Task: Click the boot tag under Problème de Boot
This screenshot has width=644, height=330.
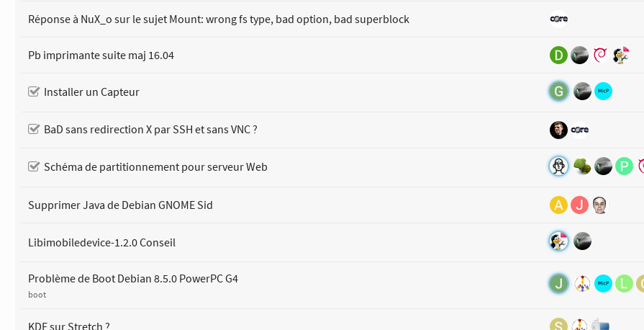Action: pos(37,295)
